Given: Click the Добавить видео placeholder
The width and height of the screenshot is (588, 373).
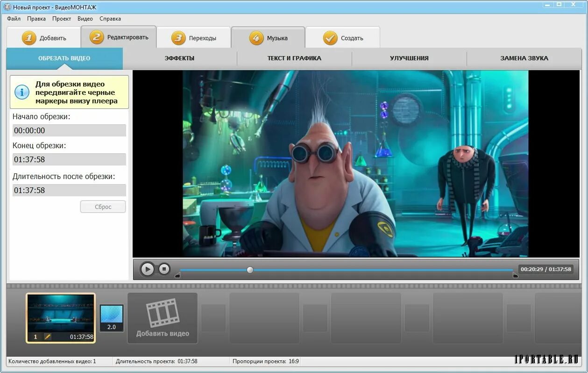Looking at the screenshot, I should [163, 318].
